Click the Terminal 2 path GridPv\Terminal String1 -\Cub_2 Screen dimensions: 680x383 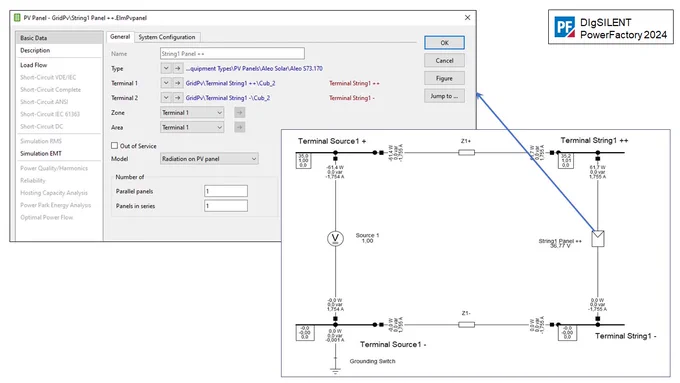click(228, 98)
